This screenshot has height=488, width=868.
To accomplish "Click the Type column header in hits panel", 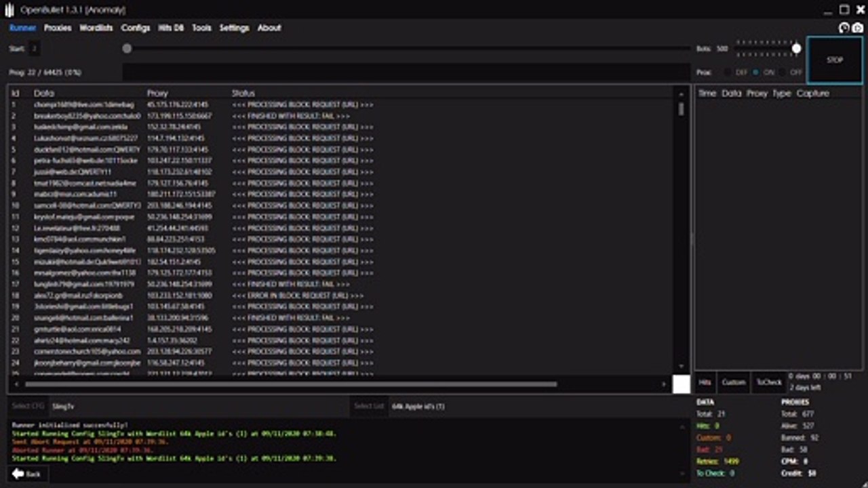I will tap(782, 93).
